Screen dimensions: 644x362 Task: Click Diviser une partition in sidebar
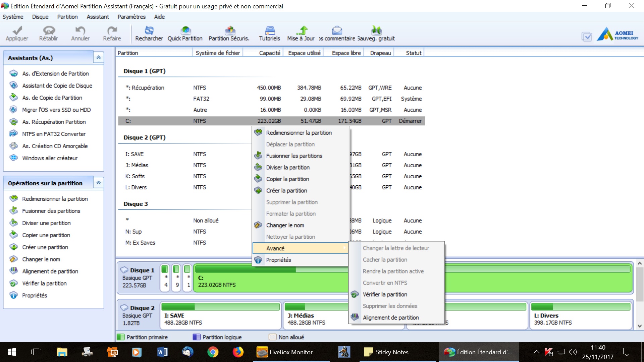(46, 223)
